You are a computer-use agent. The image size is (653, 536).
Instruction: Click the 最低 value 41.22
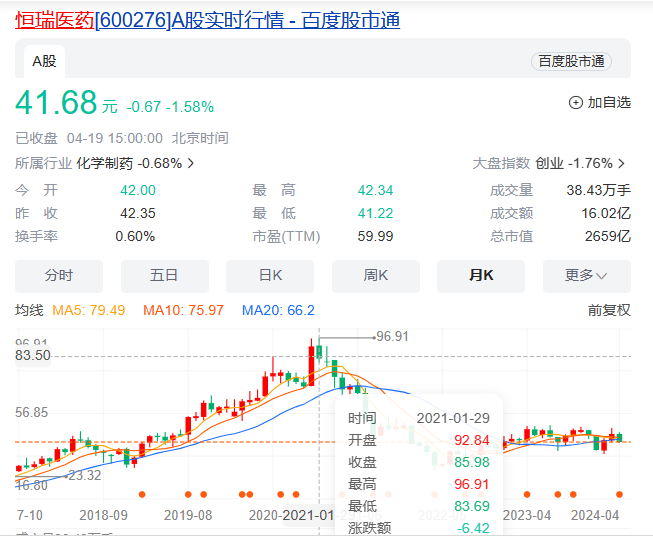[x=375, y=213]
